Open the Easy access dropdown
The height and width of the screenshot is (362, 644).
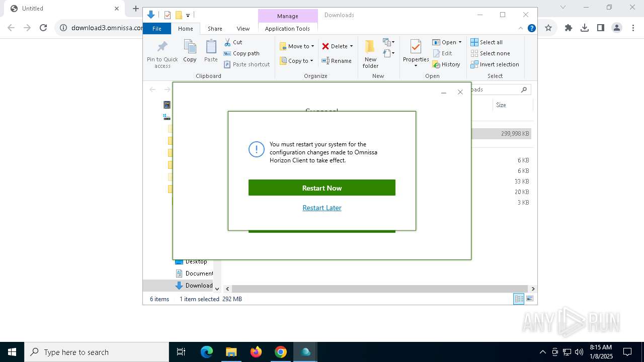point(388,53)
